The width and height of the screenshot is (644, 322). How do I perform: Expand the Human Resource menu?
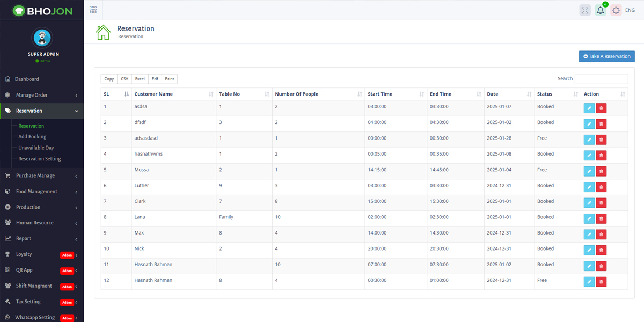(x=42, y=223)
